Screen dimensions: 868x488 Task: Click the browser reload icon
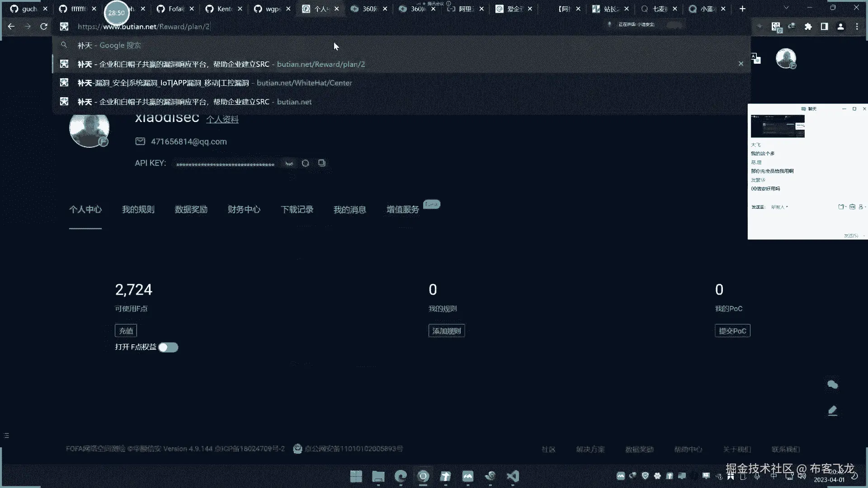coord(44,27)
